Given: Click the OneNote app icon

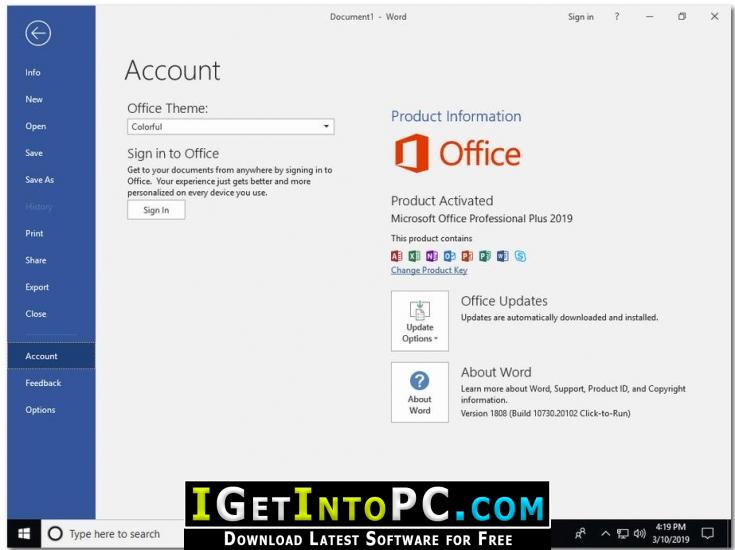Looking at the screenshot, I should point(432,256).
